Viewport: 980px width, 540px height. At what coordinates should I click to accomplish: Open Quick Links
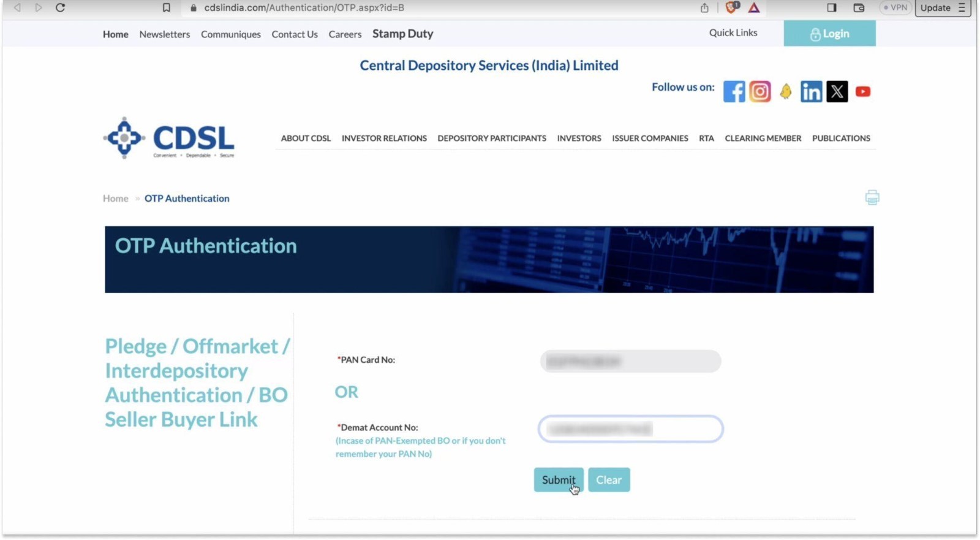[x=733, y=32]
